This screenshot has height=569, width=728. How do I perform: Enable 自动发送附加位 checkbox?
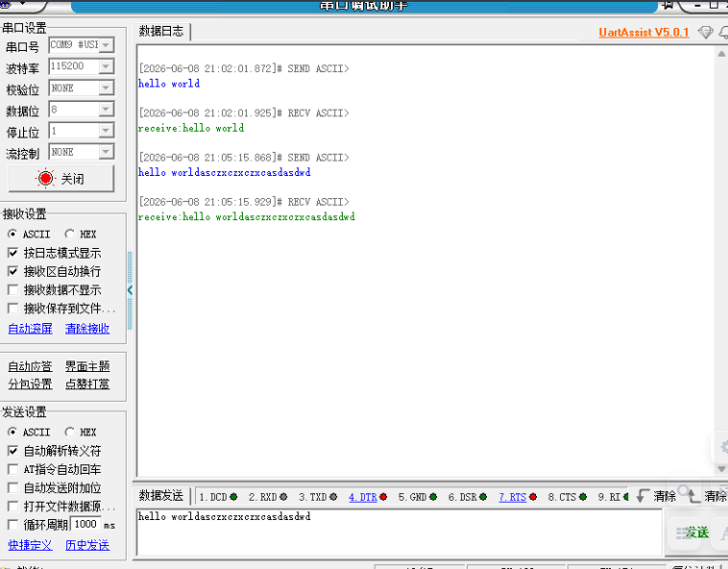click(x=13, y=487)
